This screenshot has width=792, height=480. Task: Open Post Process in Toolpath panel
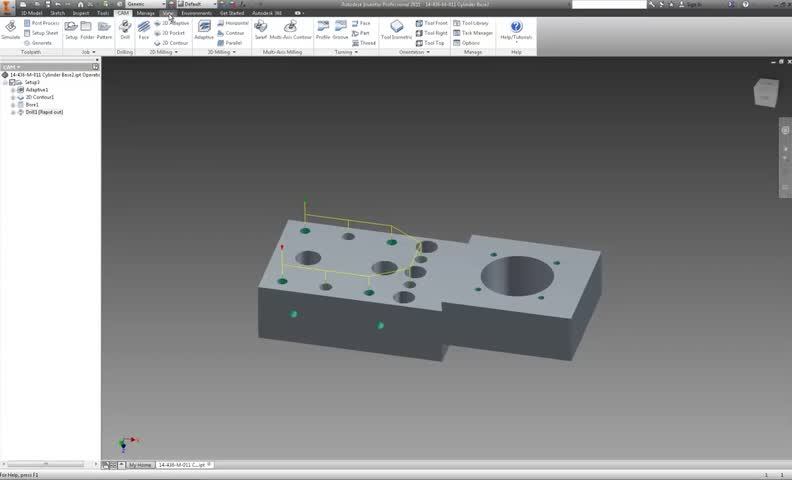[41, 23]
